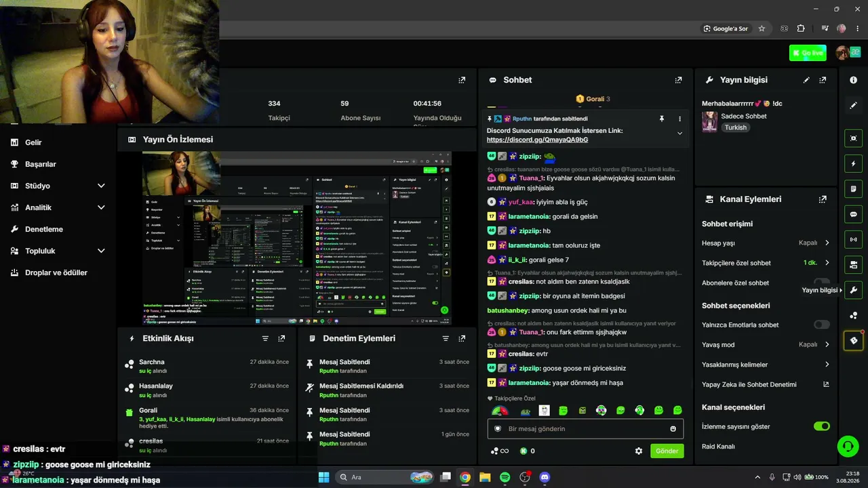Toggle Abonelere özel sohbet switch
The width and height of the screenshot is (868, 488).
click(821, 283)
